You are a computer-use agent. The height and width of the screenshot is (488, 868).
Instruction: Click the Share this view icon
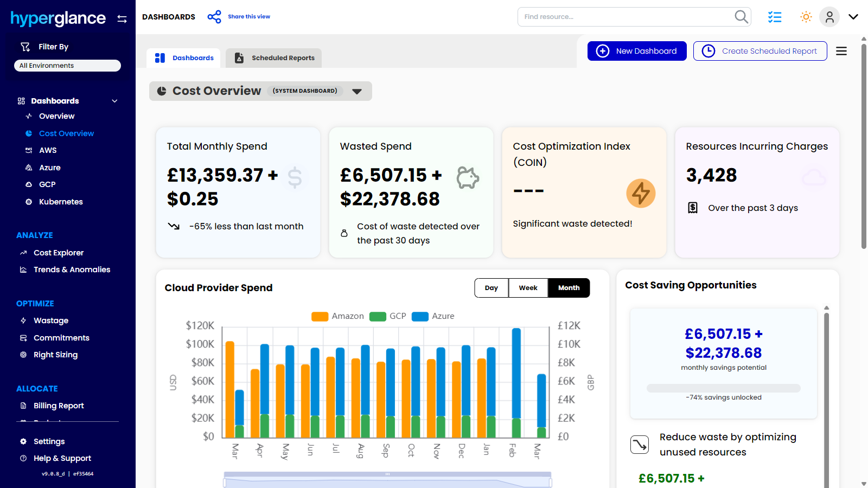(x=214, y=17)
